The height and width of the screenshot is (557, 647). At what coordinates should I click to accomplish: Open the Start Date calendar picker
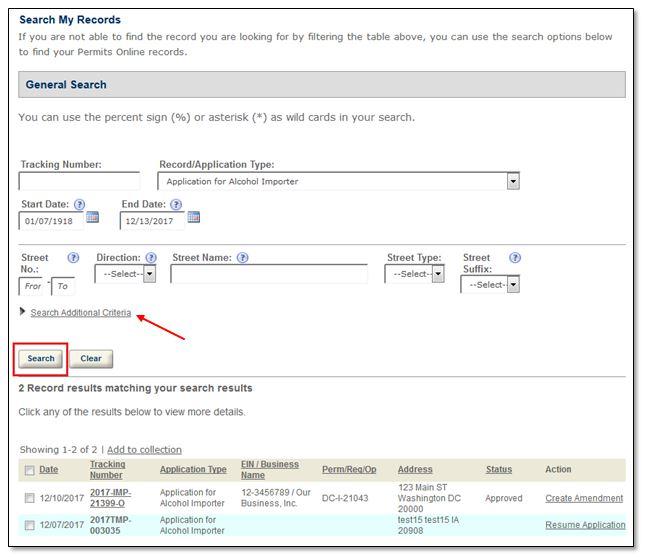[x=93, y=217]
